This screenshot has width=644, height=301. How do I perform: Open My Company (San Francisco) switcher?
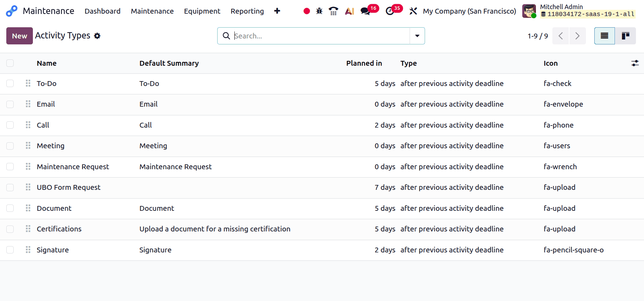(469, 11)
